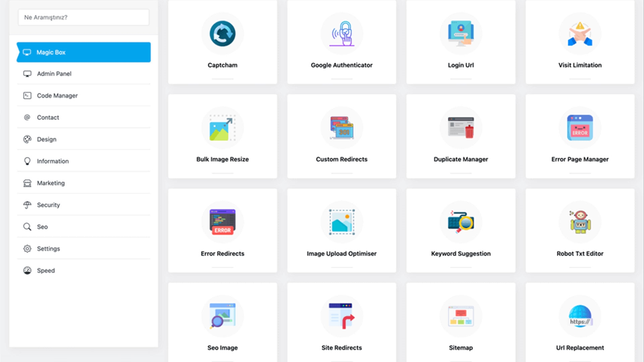644x362 pixels.
Task: Focus the 'Ne Aramıştınız?' search field
Action: (84, 17)
